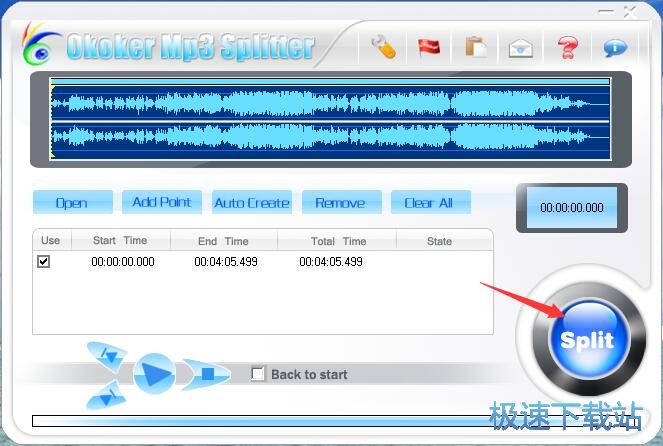
Task: Click the lower marker button beside Play
Action: point(108,395)
